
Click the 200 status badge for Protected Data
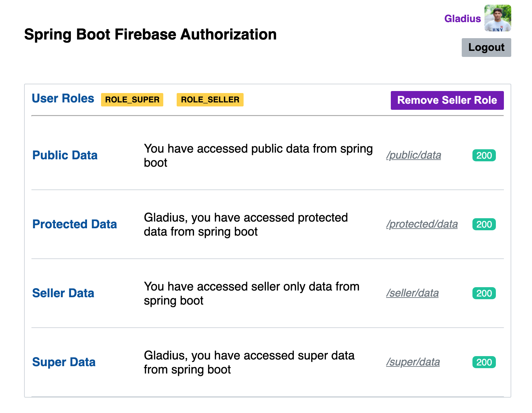(x=484, y=225)
